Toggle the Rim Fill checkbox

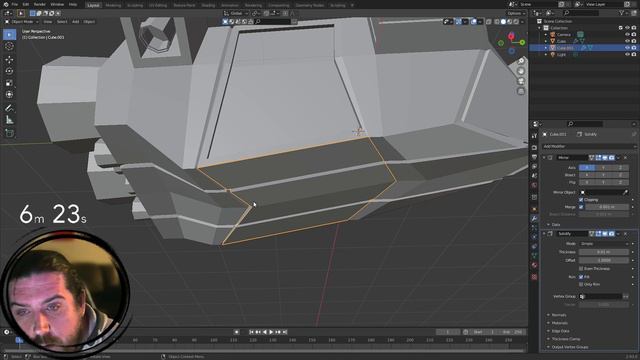tap(581, 277)
